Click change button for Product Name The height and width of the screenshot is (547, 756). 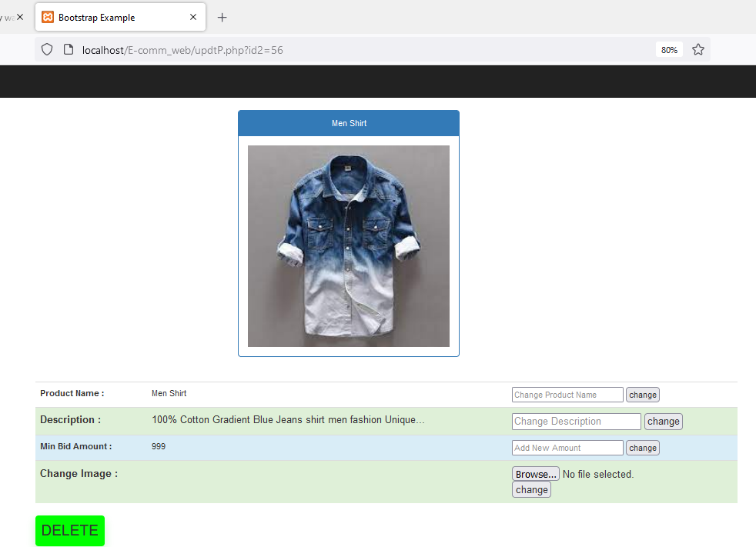pyautogui.click(x=643, y=395)
